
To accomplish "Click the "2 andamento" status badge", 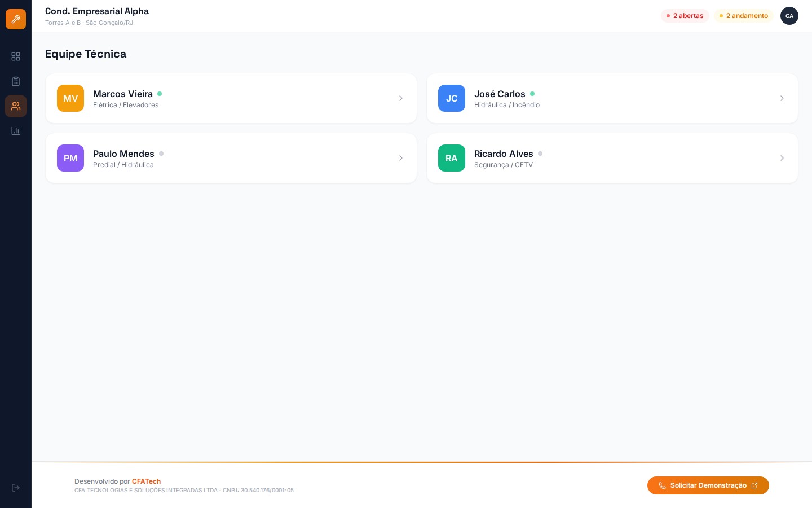I will 743,16.
